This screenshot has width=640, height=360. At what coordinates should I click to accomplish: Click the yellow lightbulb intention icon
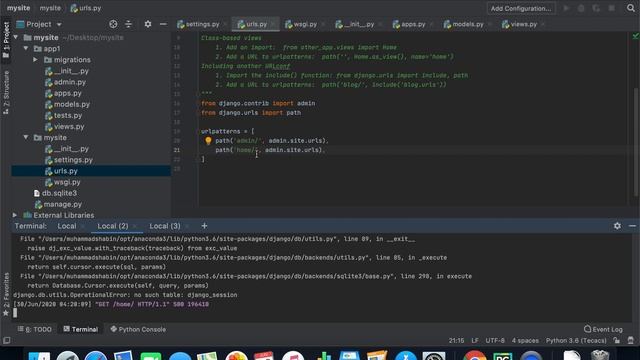tap(208, 141)
